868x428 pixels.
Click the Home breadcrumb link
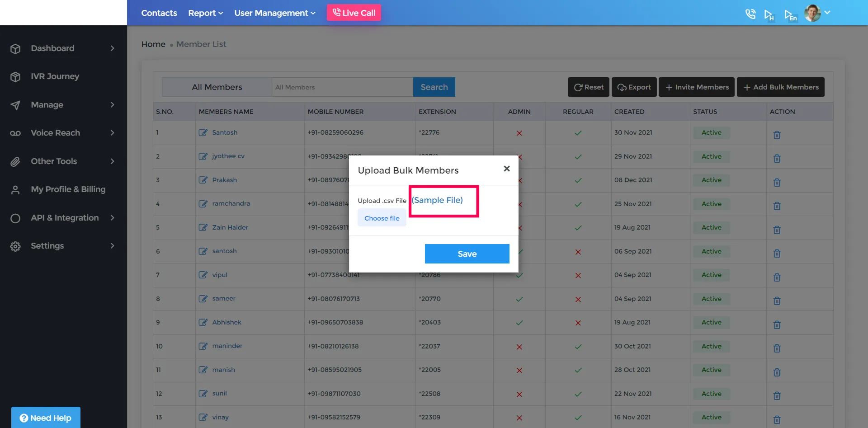tap(153, 44)
